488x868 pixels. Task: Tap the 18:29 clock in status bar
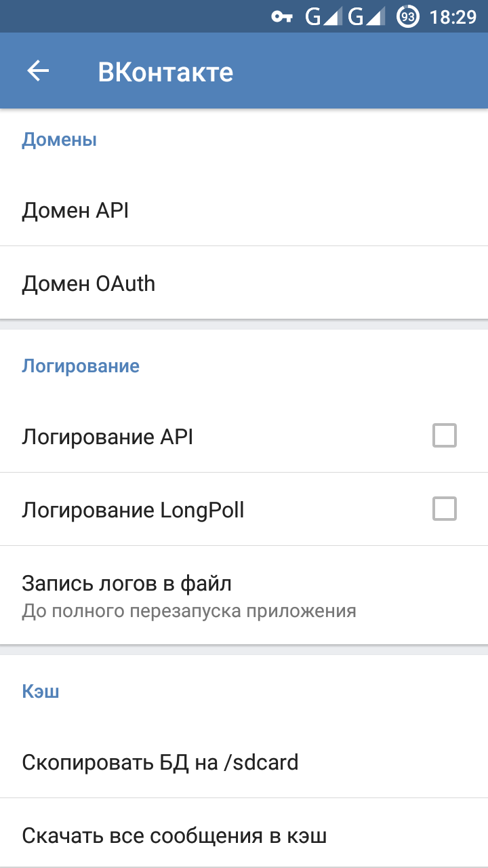tap(453, 16)
